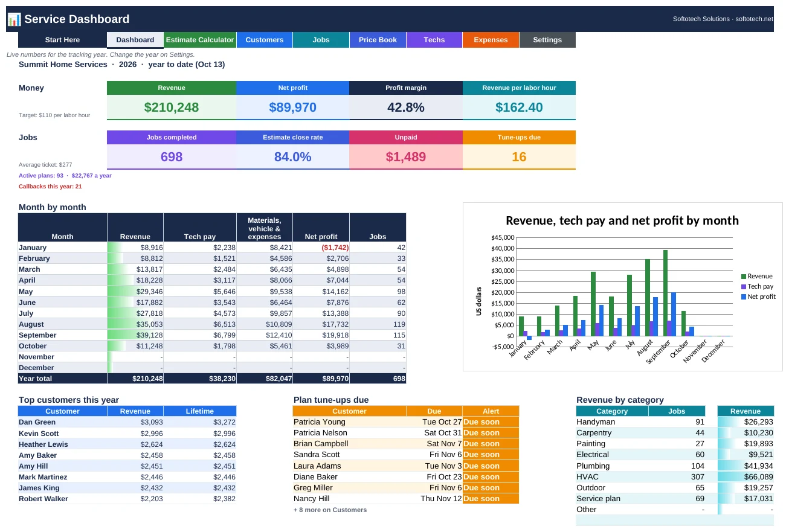Image resolution: width=789 pixels, height=532 pixels.
Task: Click September revenue cell $39,128
Action: click(135, 335)
